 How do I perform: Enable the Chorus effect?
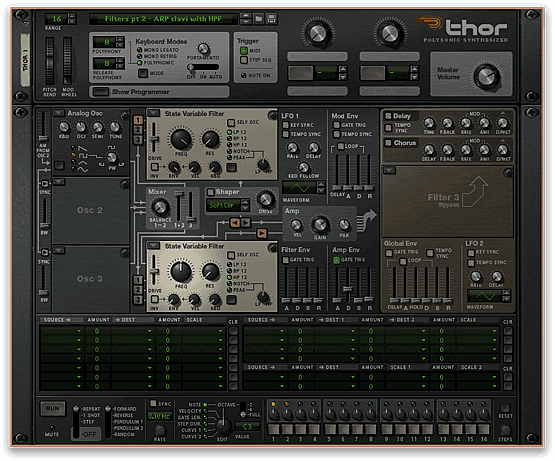coord(388,143)
